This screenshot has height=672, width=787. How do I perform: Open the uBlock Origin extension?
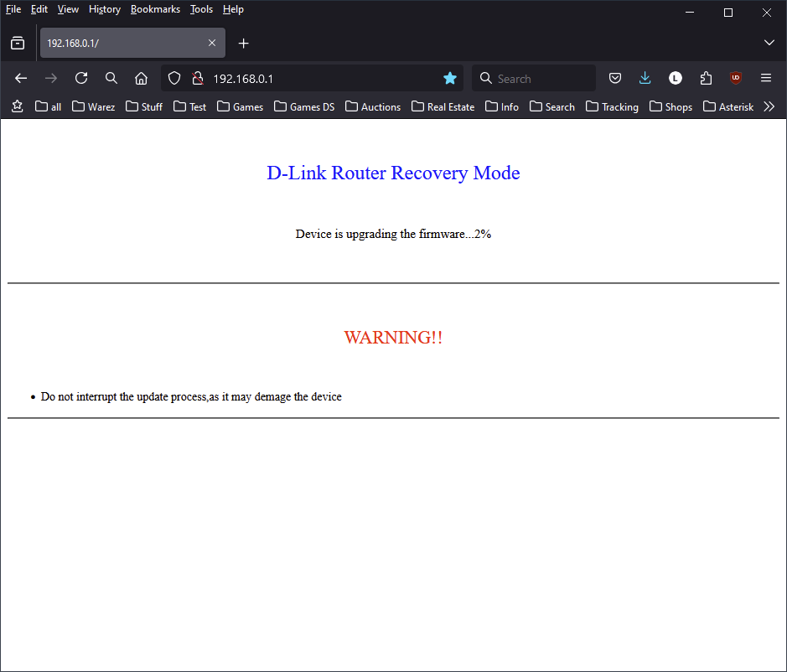[736, 78]
